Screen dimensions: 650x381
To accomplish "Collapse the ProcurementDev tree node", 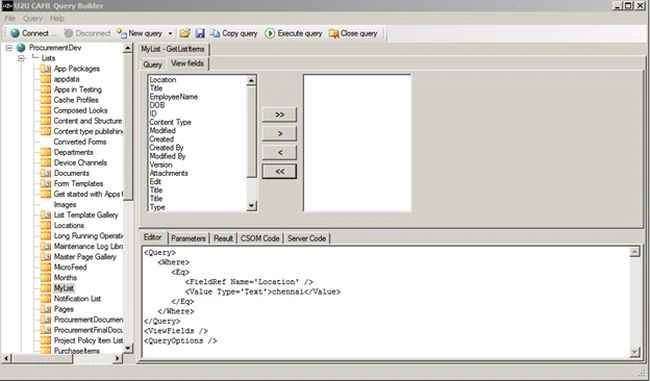I will (x=9, y=48).
